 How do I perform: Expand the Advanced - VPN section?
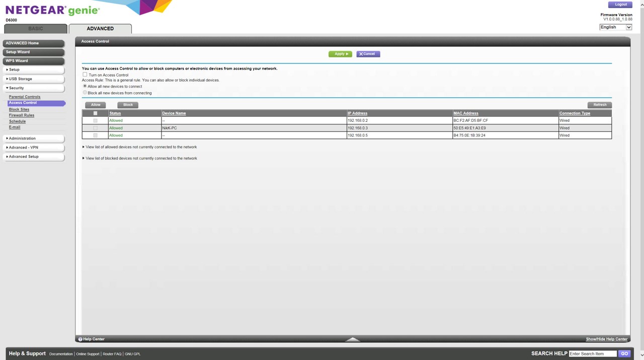34,148
